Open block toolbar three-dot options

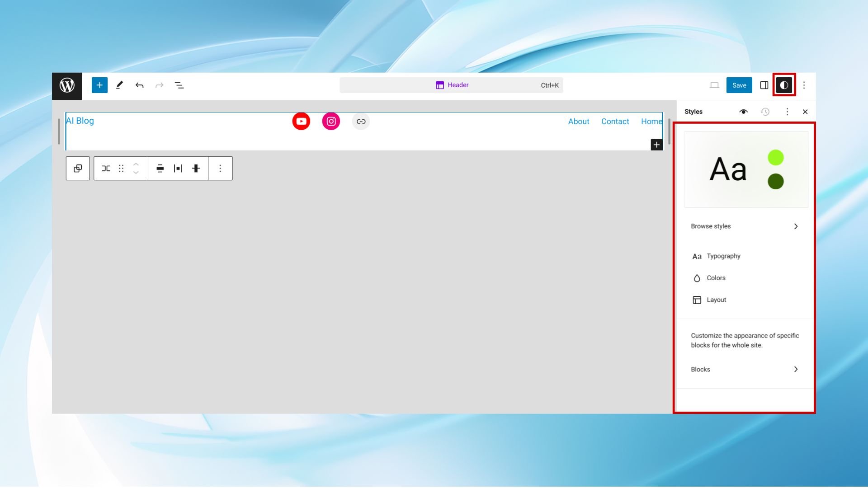pyautogui.click(x=220, y=169)
